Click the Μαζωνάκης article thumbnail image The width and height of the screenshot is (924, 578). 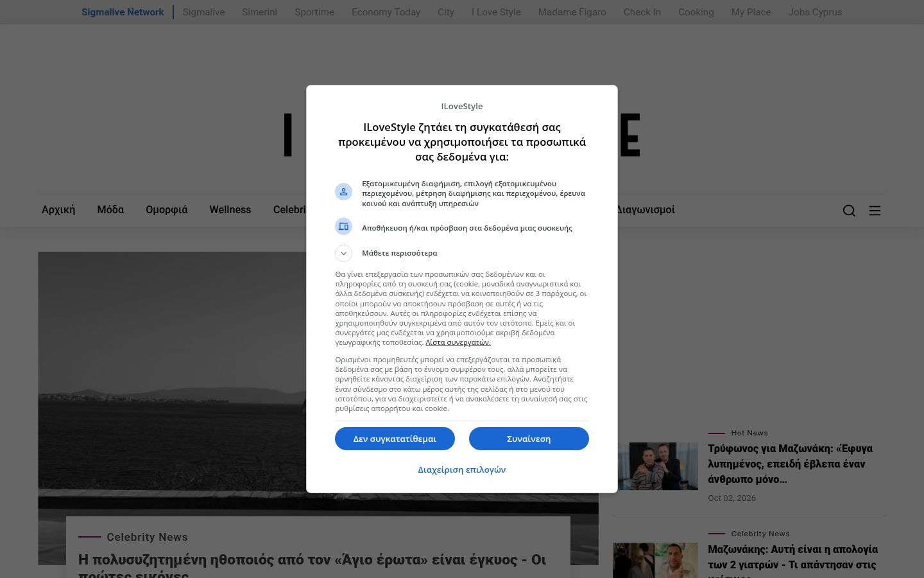point(655,561)
